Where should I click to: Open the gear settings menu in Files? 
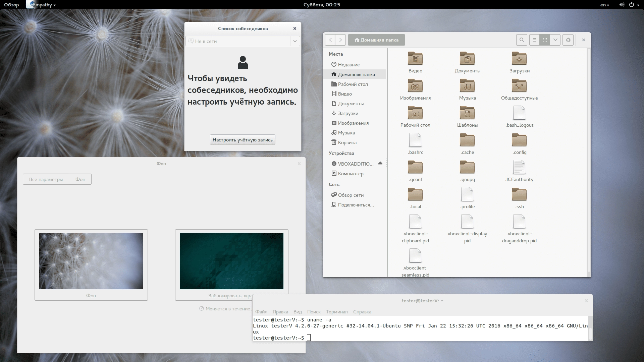point(568,40)
